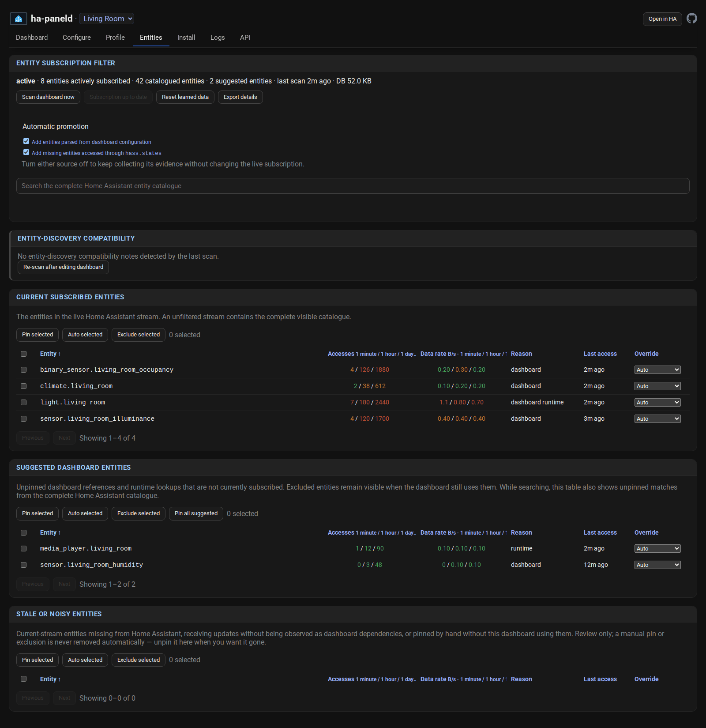
Task: Check sensor.living_room_humidity row checkbox
Action: point(24,565)
